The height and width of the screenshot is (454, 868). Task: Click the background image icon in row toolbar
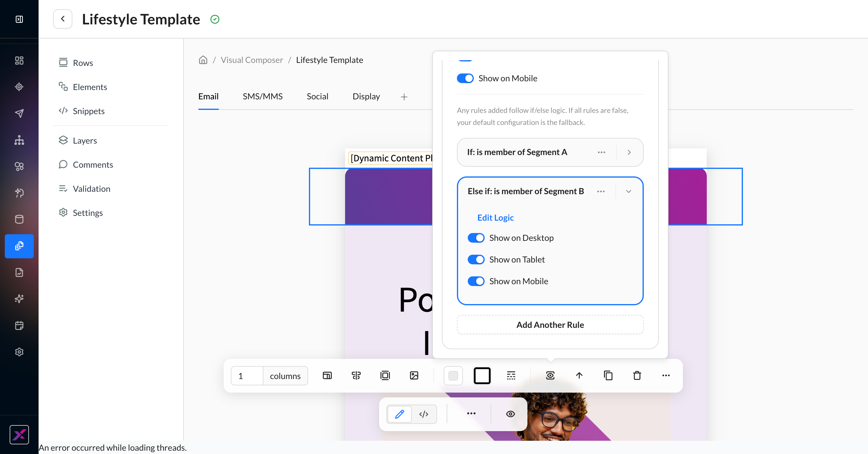click(414, 376)
